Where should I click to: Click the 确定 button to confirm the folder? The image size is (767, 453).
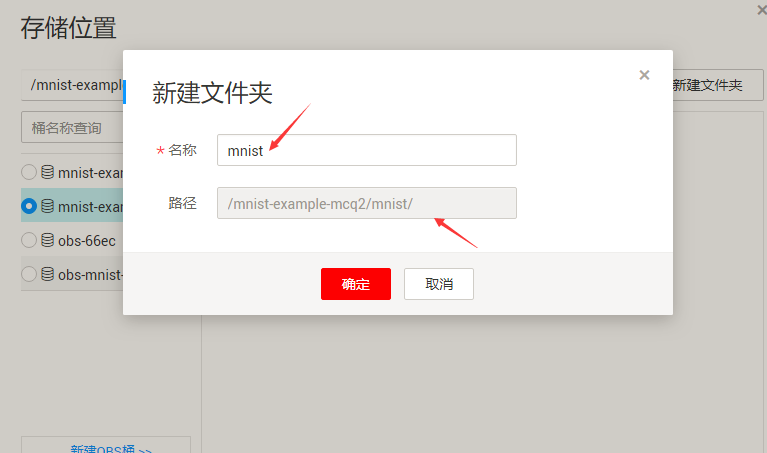356,284
